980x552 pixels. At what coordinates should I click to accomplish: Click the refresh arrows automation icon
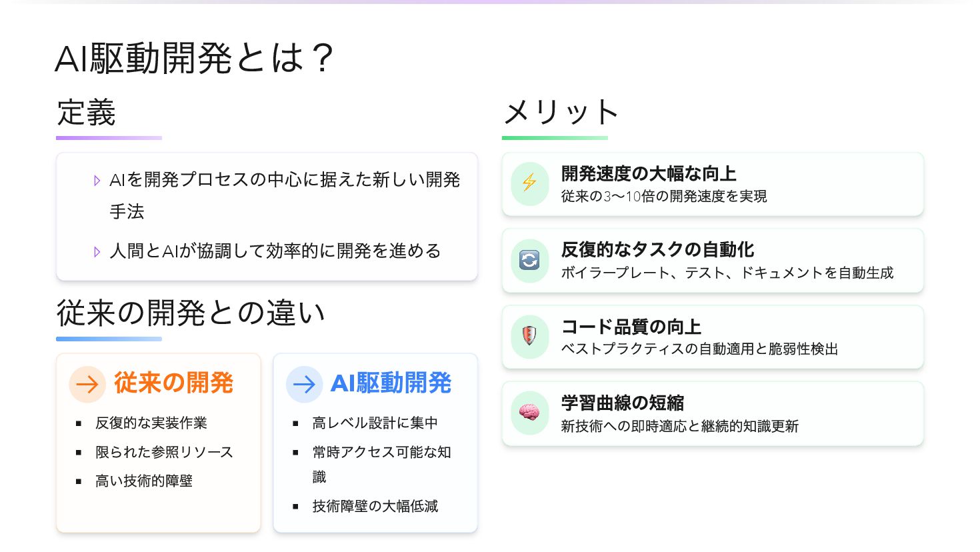529,260
